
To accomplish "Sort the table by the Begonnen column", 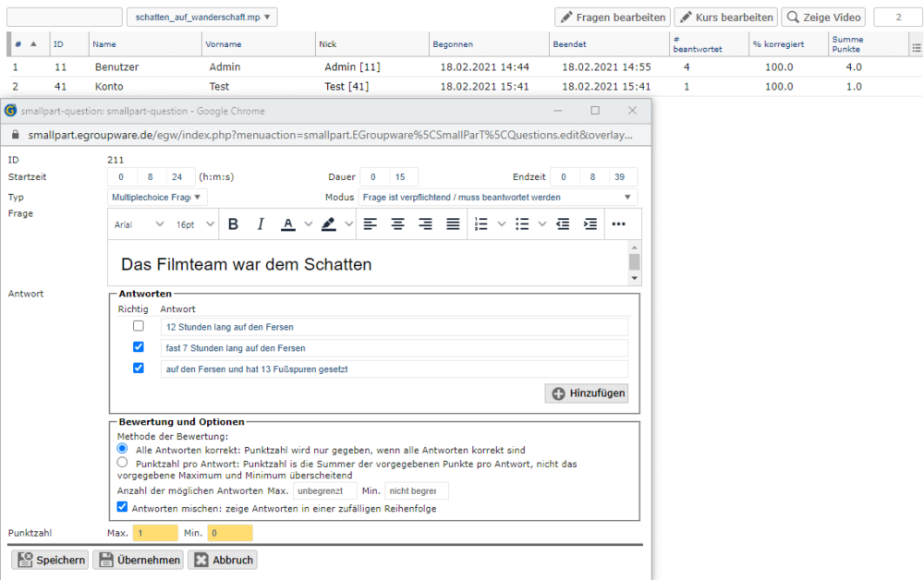I will click(x=452, y=44).
